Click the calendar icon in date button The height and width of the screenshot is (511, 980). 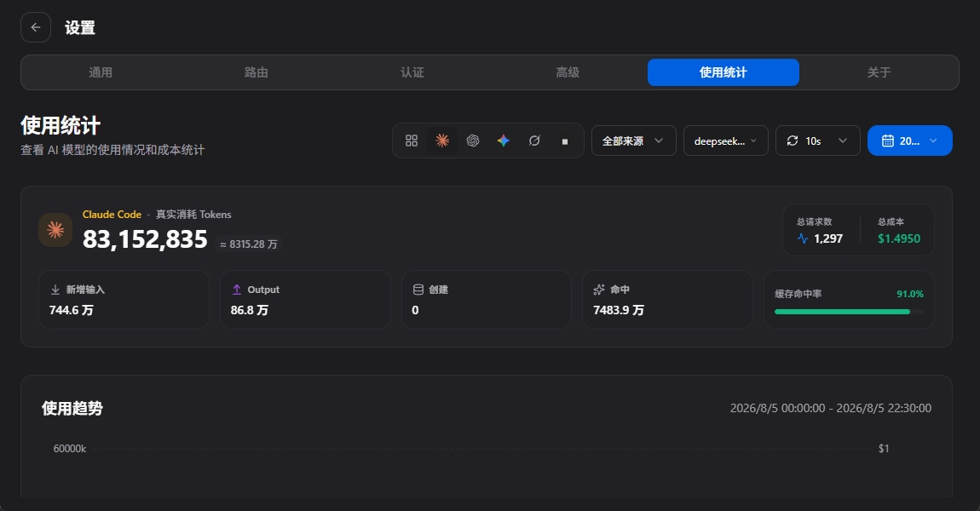pyautogui.click(x=887, y=141)
